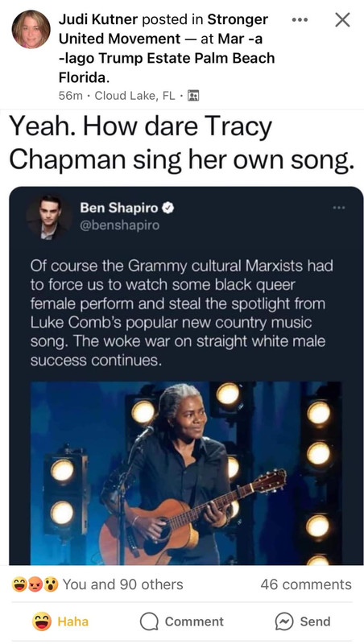364x644 pixels.
Task: Tap the Comment speech bubble icon
Action: click(x=149, y=621)
